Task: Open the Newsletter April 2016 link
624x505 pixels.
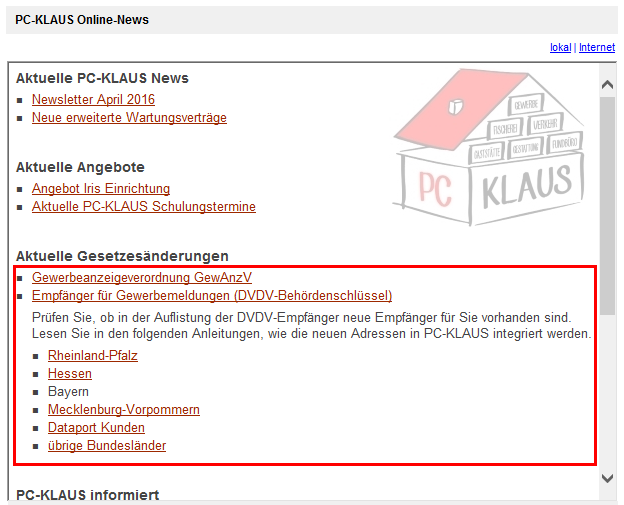Action: pos(93,100)
